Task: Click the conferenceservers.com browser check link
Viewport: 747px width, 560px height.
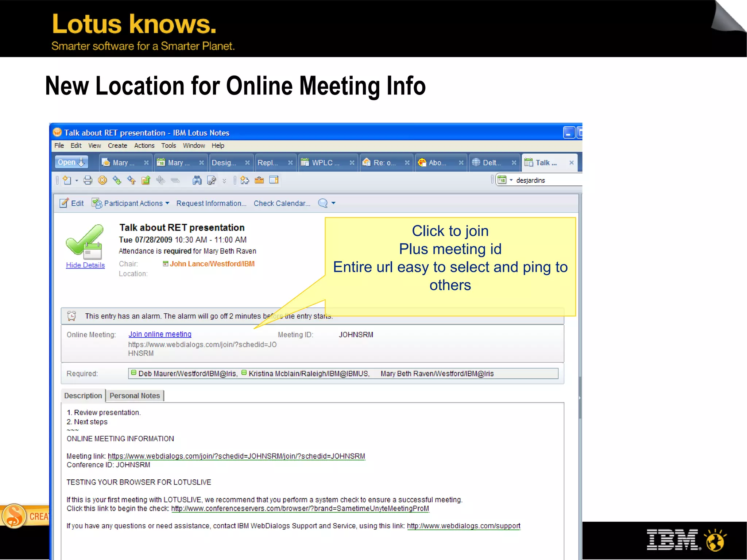Action: click(x=300, y=509)
